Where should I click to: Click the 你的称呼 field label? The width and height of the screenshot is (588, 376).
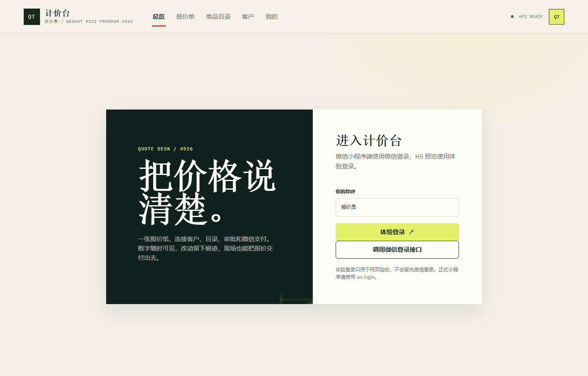click(x=345, y=191)
